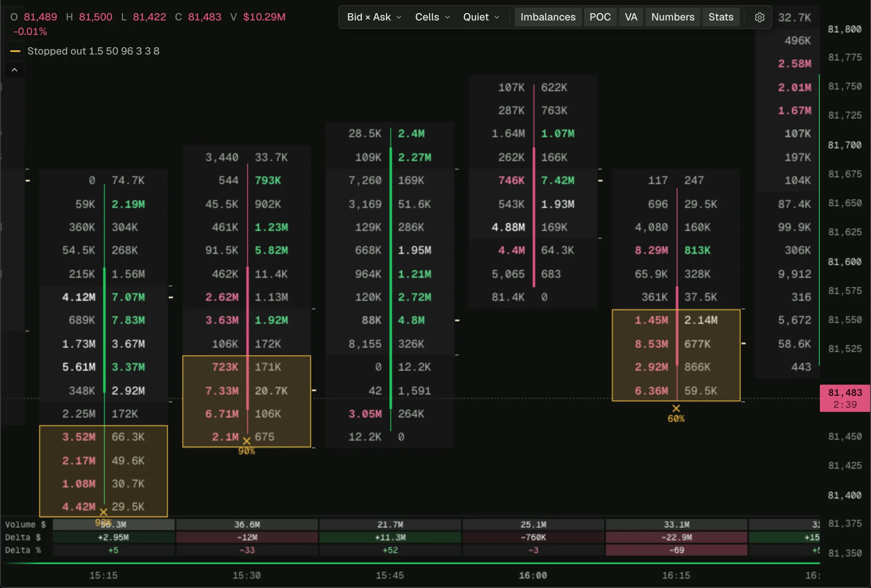Screen dimensions: 871x588
Task: Collapse the indicator legend with the chevron
Action: click(x=14, y=70)
